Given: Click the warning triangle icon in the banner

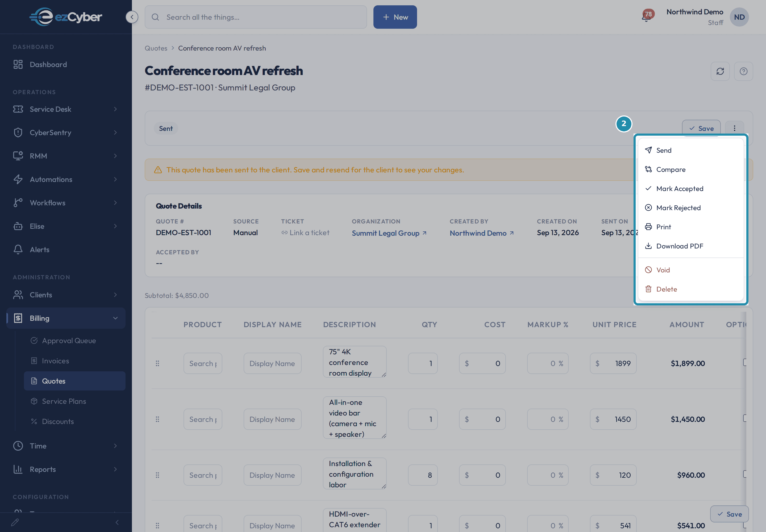Looking at the screenshot, I should pyautogui.click(x=158, y=170).
